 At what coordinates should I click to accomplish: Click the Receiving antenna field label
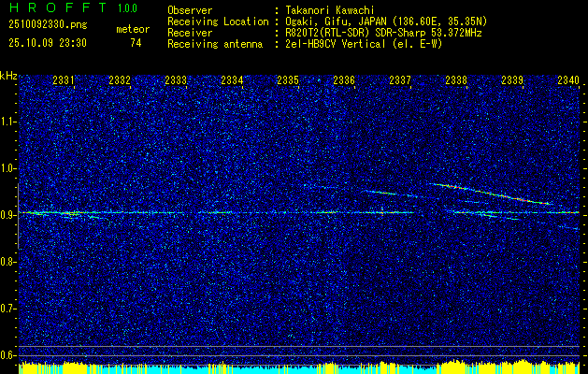tap(215, 44)
